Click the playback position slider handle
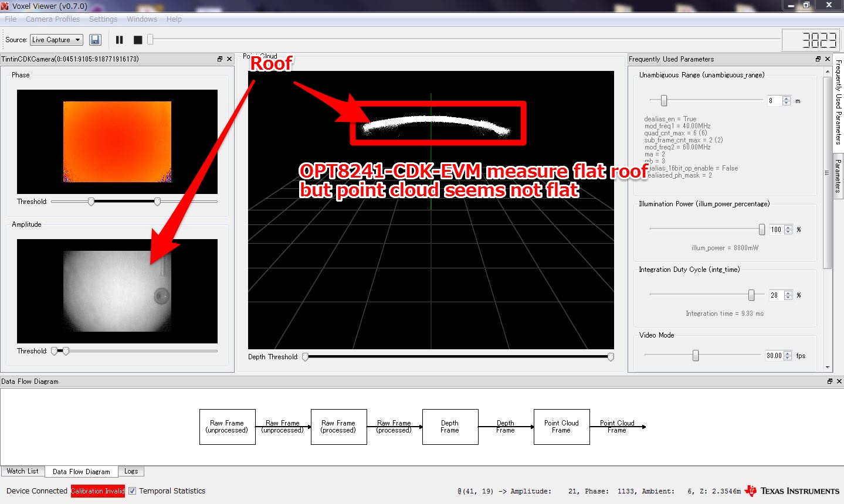 [150, 39]
